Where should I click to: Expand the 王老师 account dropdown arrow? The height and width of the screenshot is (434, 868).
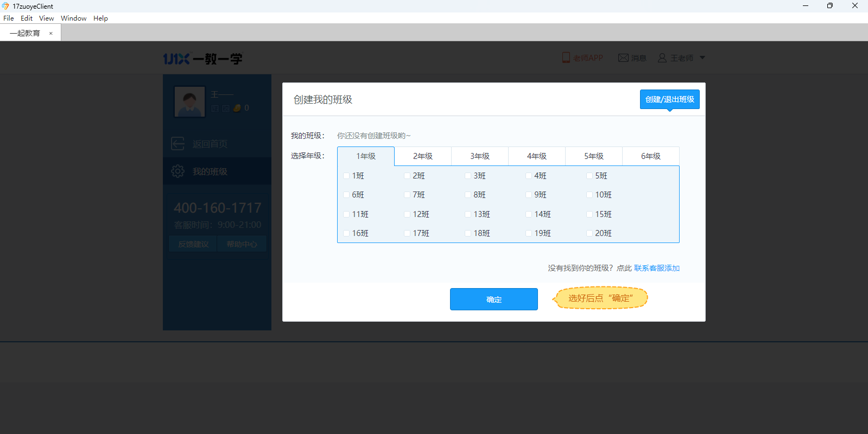702,58
